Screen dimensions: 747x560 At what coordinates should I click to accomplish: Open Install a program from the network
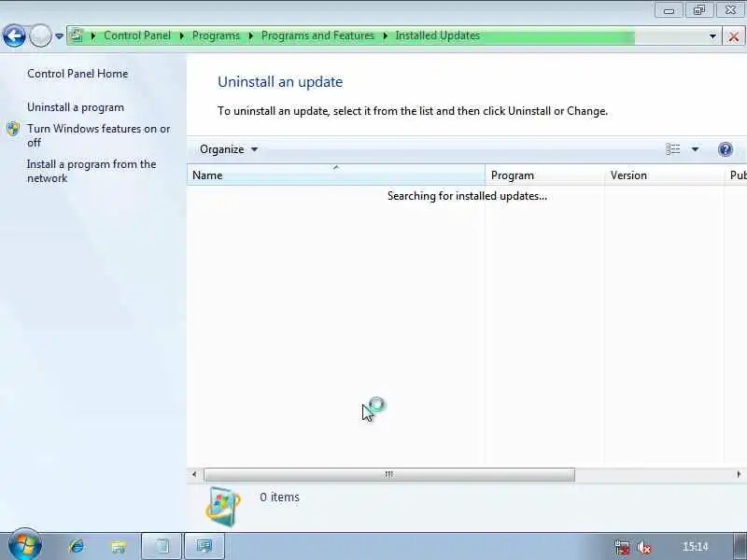(92, 171)
